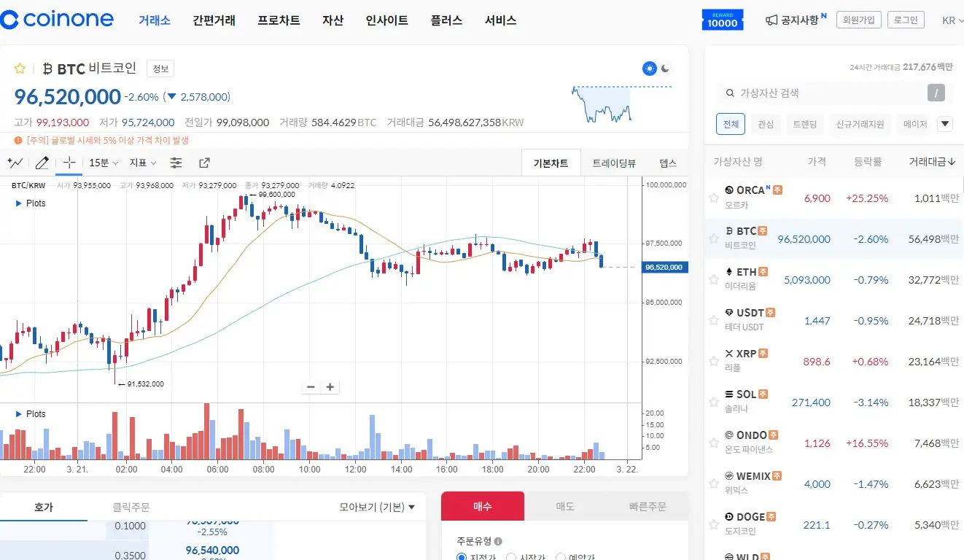Select the 지정가 order type radio
This screenshot has height=560, width=964.
coord(462,558)
